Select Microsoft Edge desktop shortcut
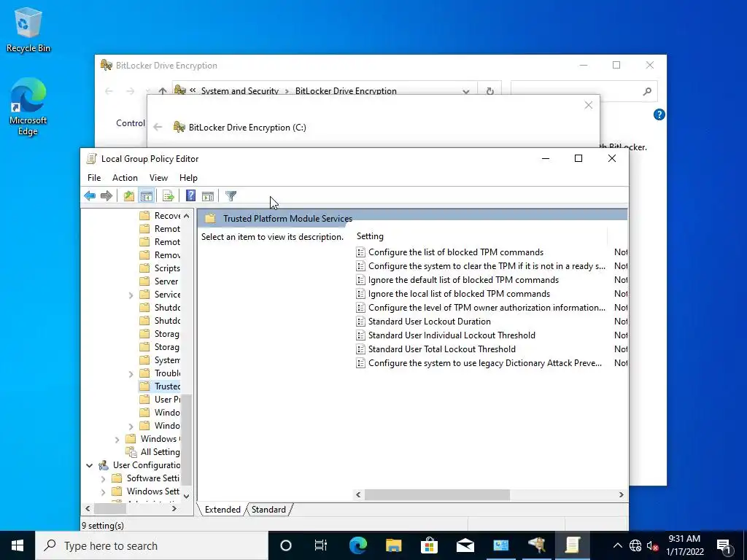The image size is (747, 560). (28, 106)
